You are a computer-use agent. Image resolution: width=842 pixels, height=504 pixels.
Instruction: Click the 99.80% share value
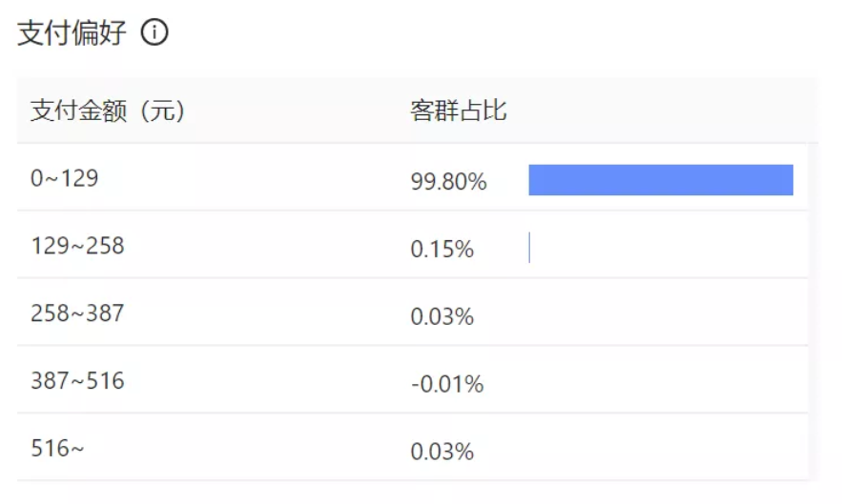click(448, 181)
